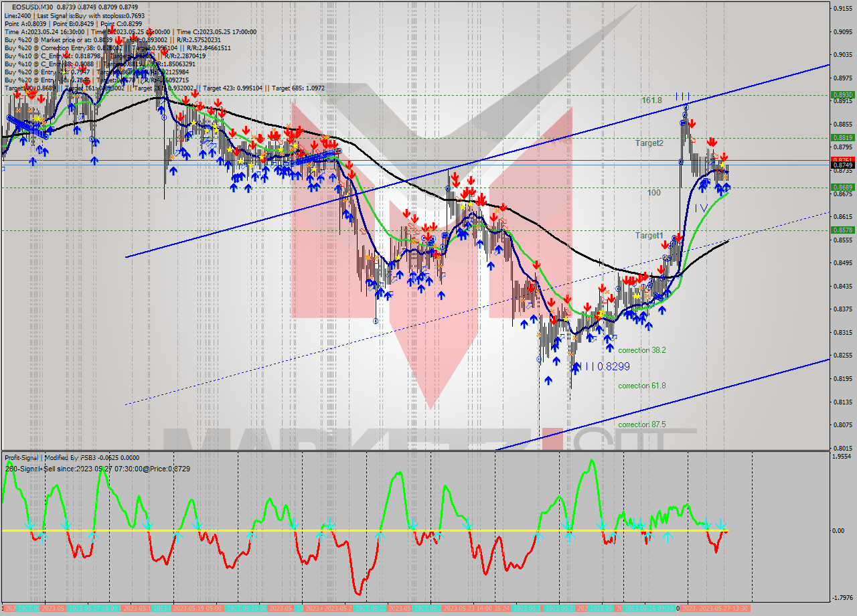857x616 pixels.
Task: Click the 0.8135 price axis label
Action: point(843,402)
